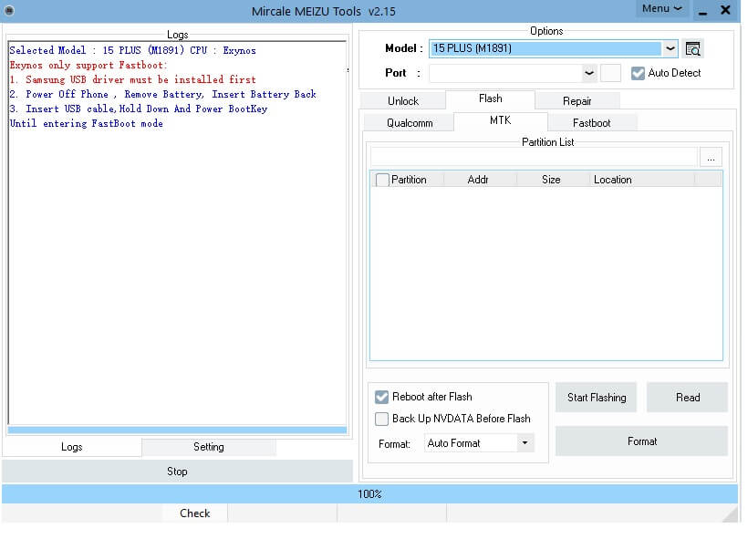Enable Back Up NVDATA Before Flash
This screenshot has height=560, width=748.
click(382, 419)
